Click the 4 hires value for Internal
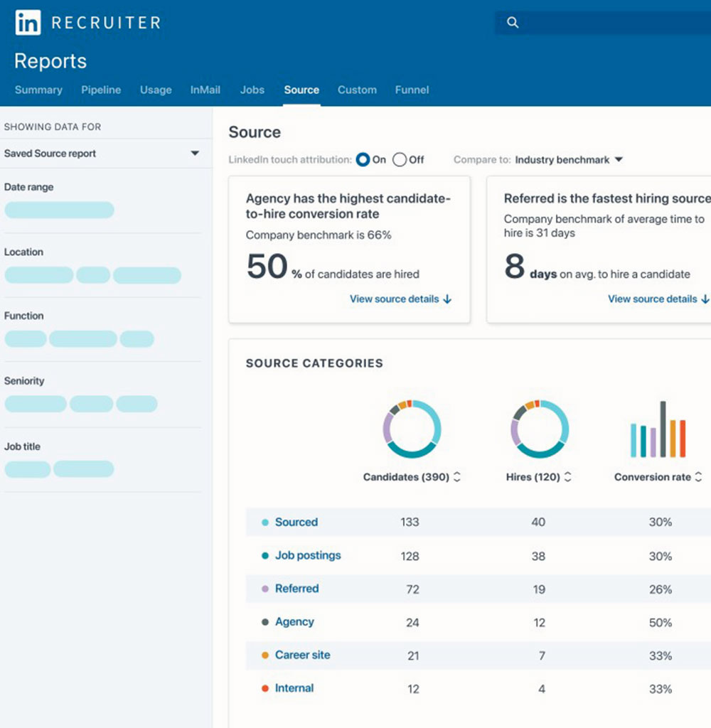Screen dimensions: 711x728 (542, 689)
